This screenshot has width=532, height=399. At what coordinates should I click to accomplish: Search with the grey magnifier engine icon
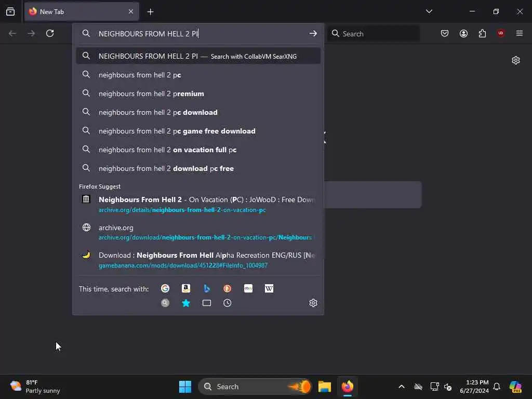(165, 303)
